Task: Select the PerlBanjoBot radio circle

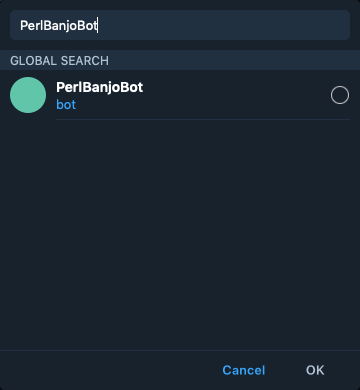Action: pyautogui.click(x=340, y=95)
